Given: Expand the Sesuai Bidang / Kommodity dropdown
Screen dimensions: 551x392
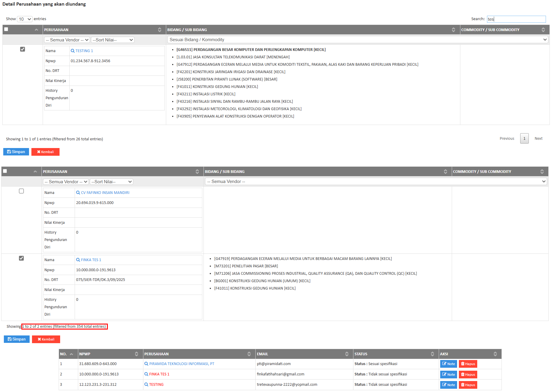Looking at the screenshot, I should (358, 40).
